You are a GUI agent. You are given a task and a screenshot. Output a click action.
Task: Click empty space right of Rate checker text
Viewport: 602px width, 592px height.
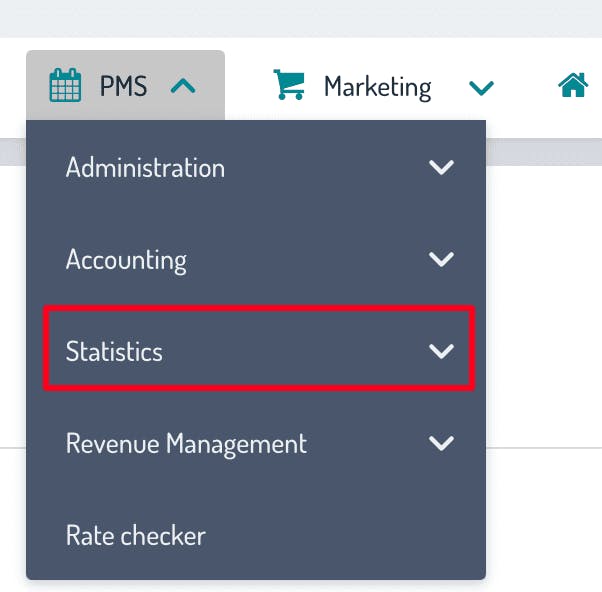350,535
